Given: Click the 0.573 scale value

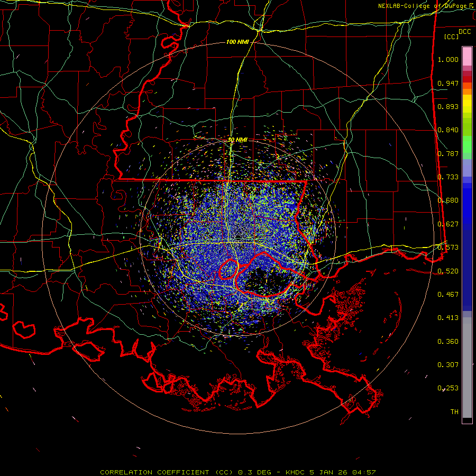Looking at the screenshot, I should (448, 248).
